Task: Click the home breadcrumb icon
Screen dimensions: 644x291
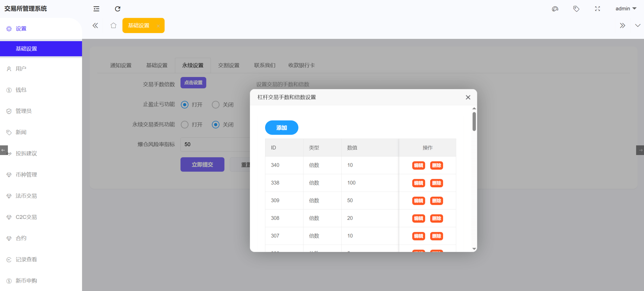Action: [x=113, y=25]
